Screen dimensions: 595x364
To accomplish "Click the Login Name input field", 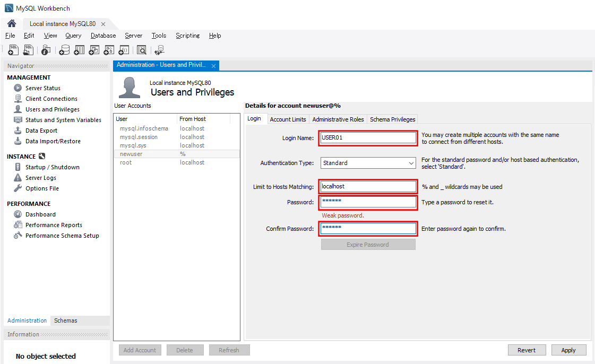I will [368, 138].
